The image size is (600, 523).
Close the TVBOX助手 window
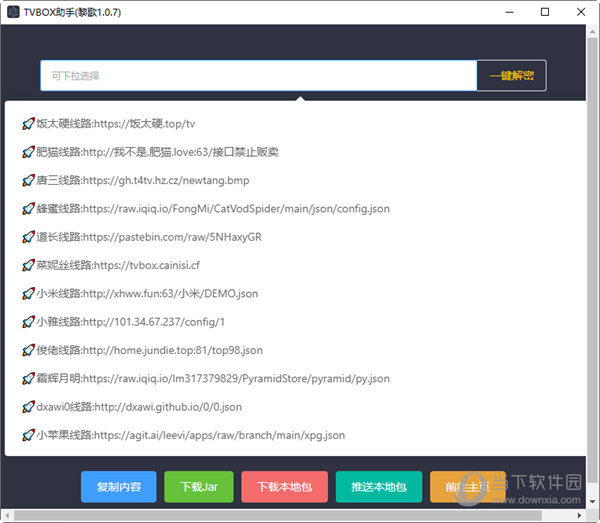point(581,12)
